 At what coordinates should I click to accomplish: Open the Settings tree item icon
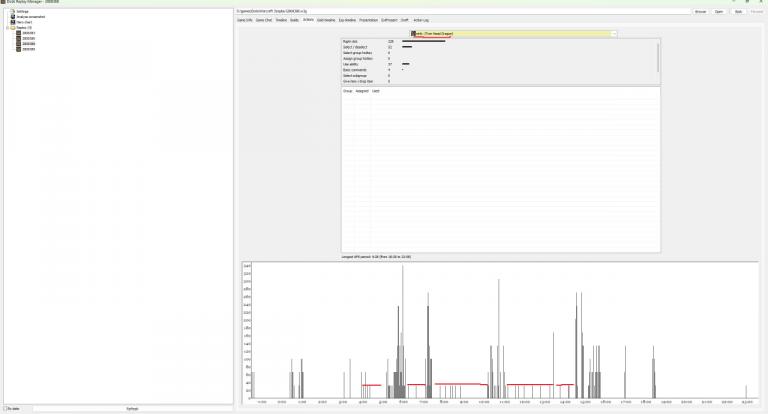[x=13, y=11]
